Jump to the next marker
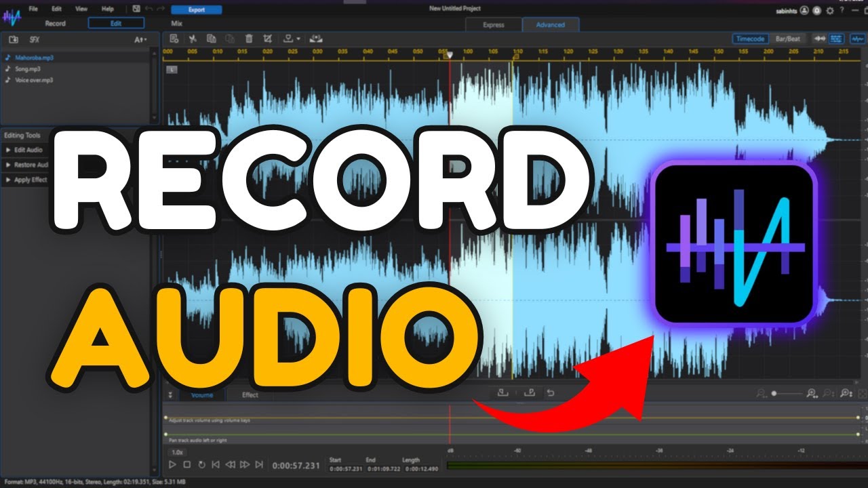This screenshot has height=488, width=868. click(259, 464)
